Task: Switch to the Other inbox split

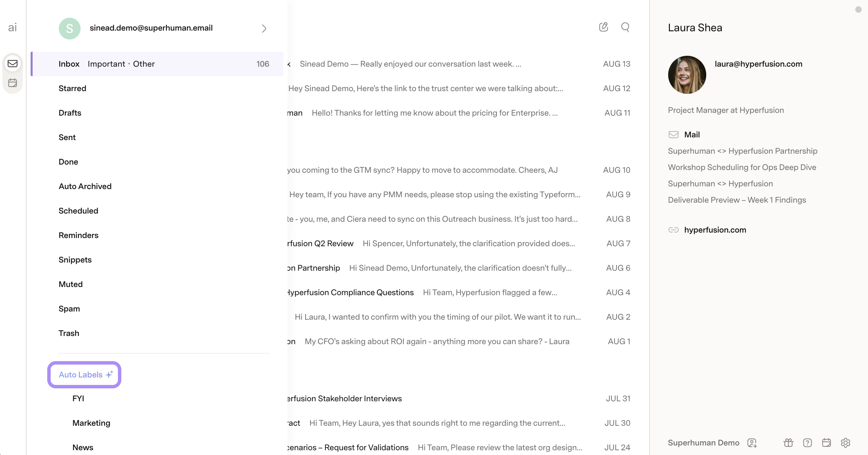Action: click(144, 64)
